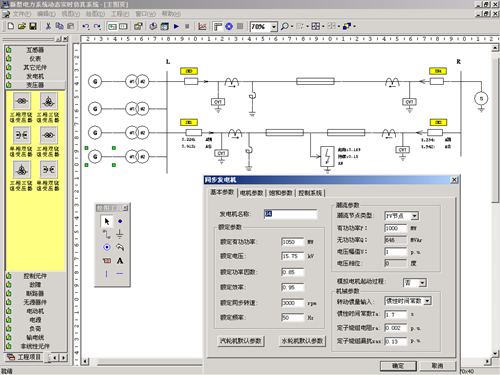Expand the 控制元件 component category
The image size is (500, 375).
click(x=35, y=276)
